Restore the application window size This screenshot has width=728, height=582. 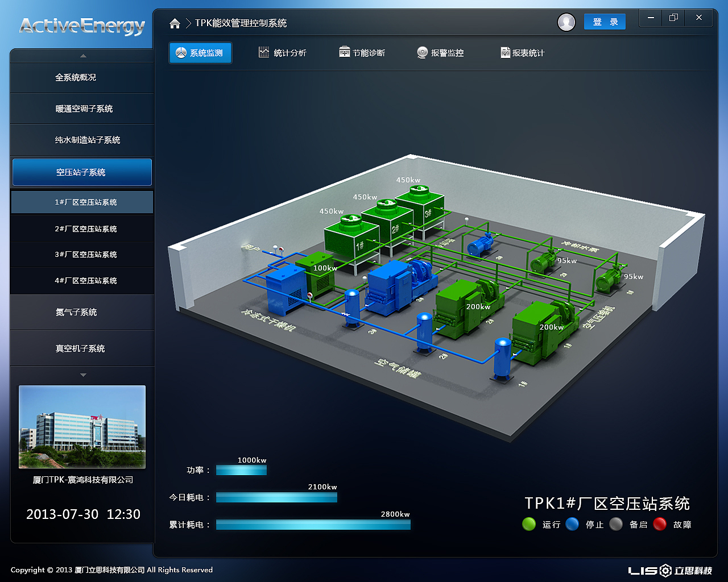(674, 18)
